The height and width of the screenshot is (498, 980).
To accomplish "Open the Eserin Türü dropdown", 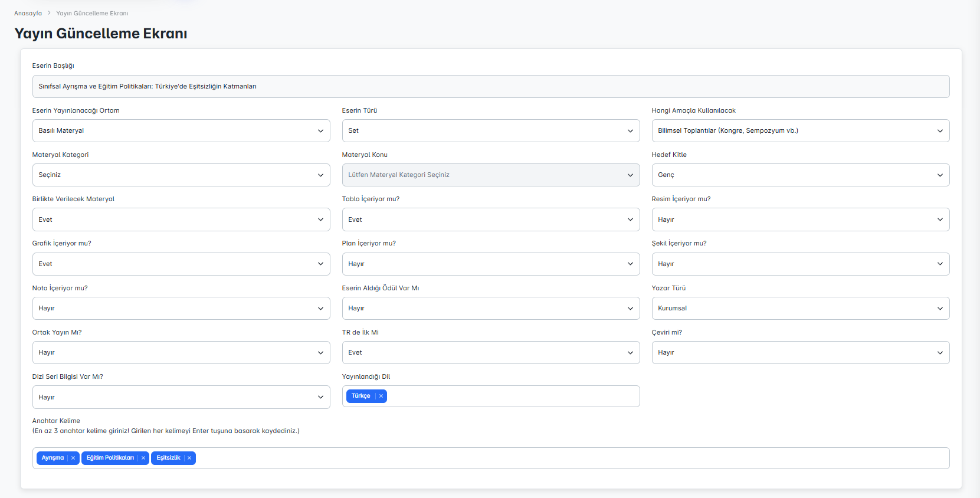I will coord(490,131).
